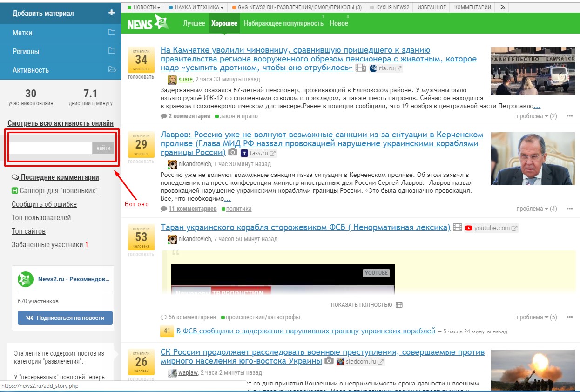Click Подписаться на новости VK button
Image resolution: width=580 pixels, height=392 pixels.
[65, 318]
